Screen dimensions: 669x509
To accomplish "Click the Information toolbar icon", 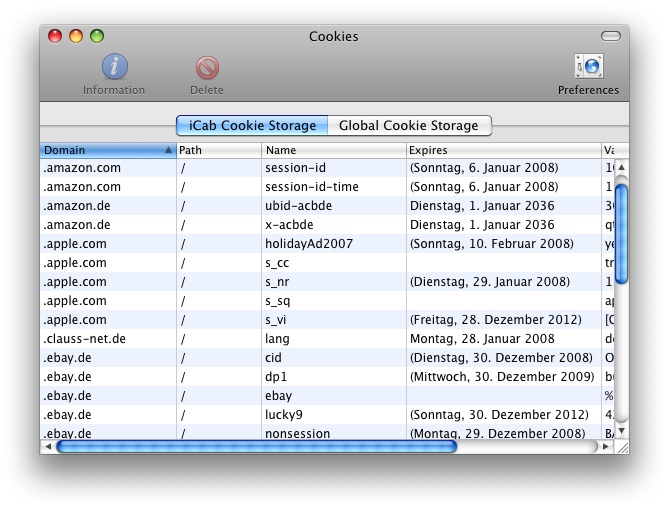I will (x=114, y=67).
